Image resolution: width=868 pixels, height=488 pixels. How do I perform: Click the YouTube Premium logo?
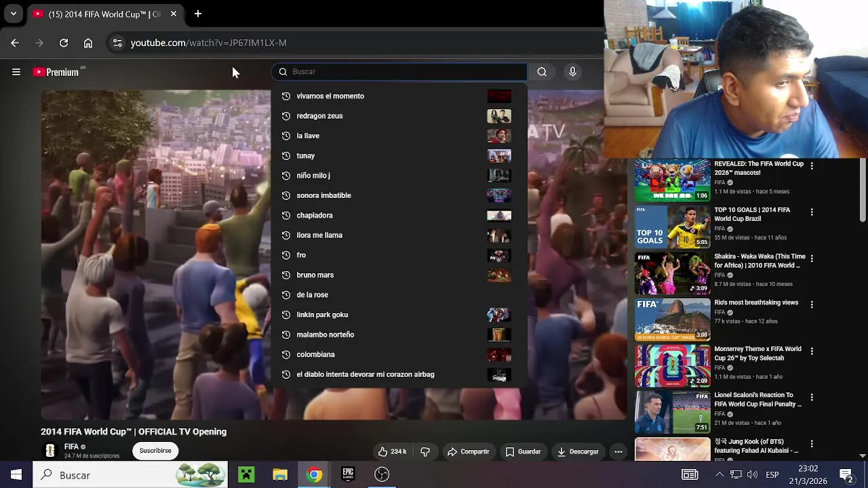[x=57, y=72]
